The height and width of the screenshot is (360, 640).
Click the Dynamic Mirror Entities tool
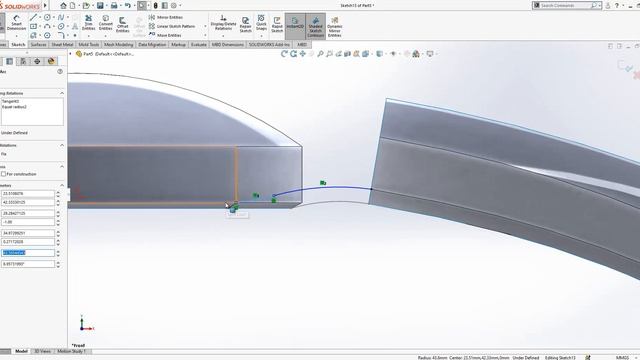[334, 27]
